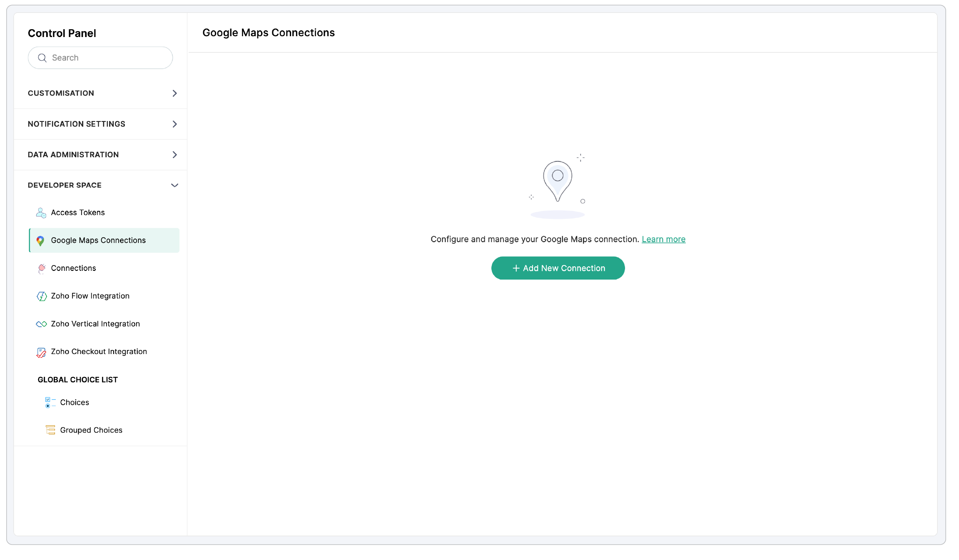Select the Grouped Choices icon

[50, 430]
